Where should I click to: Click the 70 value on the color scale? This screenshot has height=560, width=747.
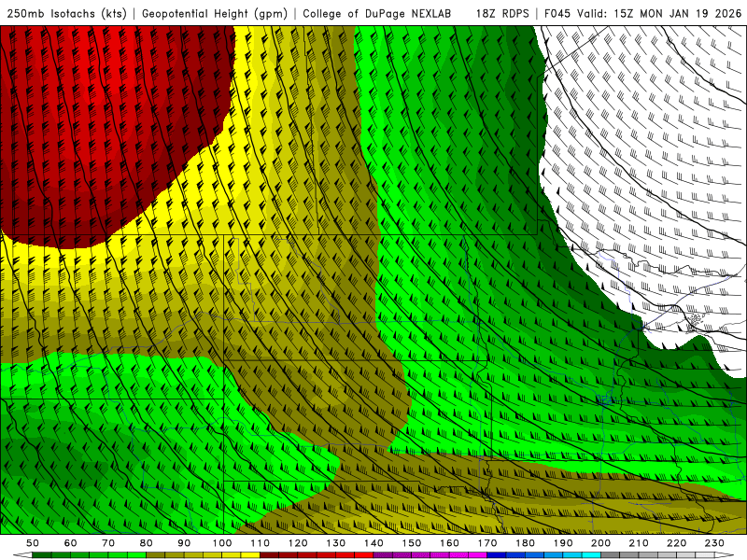(x=108, y=543)
